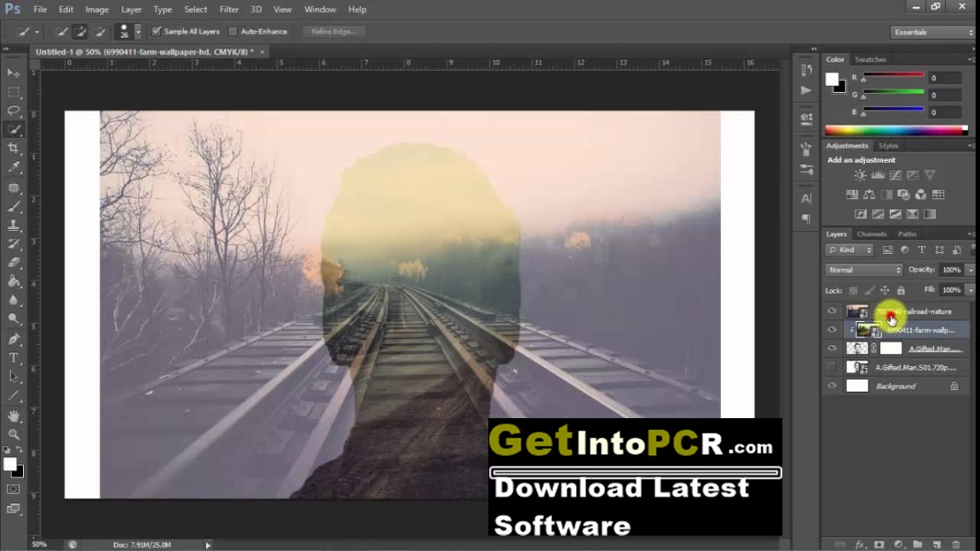Enable the Auto-Enhance checkbox

click(x=233, y=32)
